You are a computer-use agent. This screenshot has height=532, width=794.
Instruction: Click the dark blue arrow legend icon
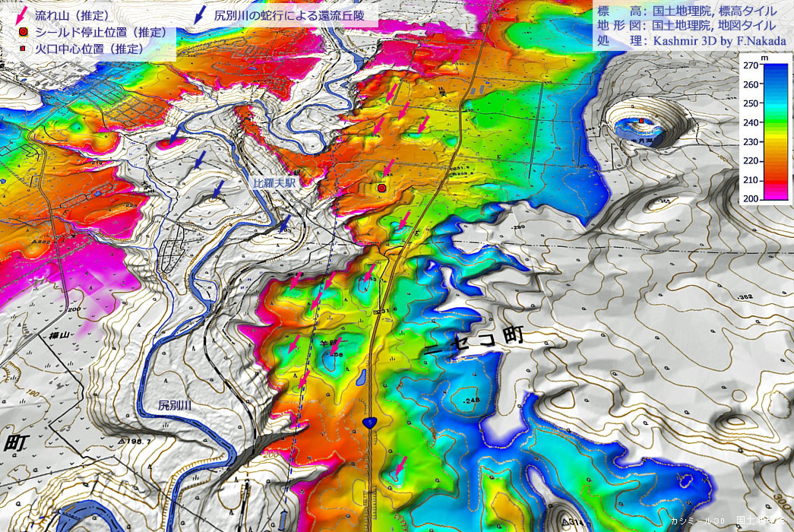pos(201,14)
